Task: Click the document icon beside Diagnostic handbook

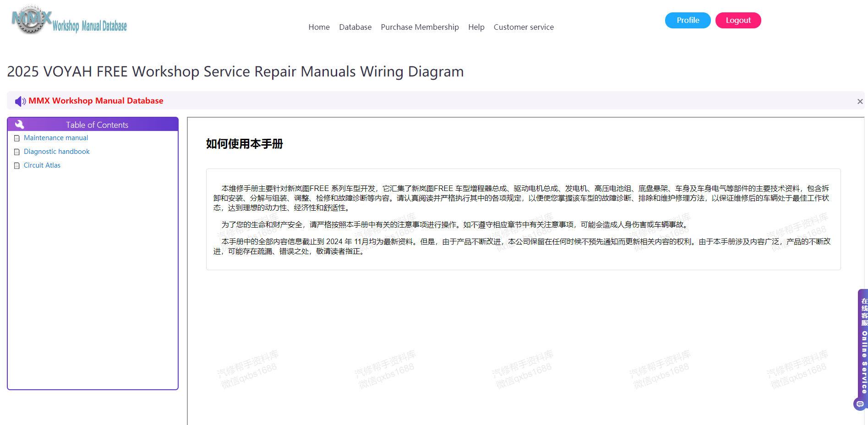Action: (17, 152)
